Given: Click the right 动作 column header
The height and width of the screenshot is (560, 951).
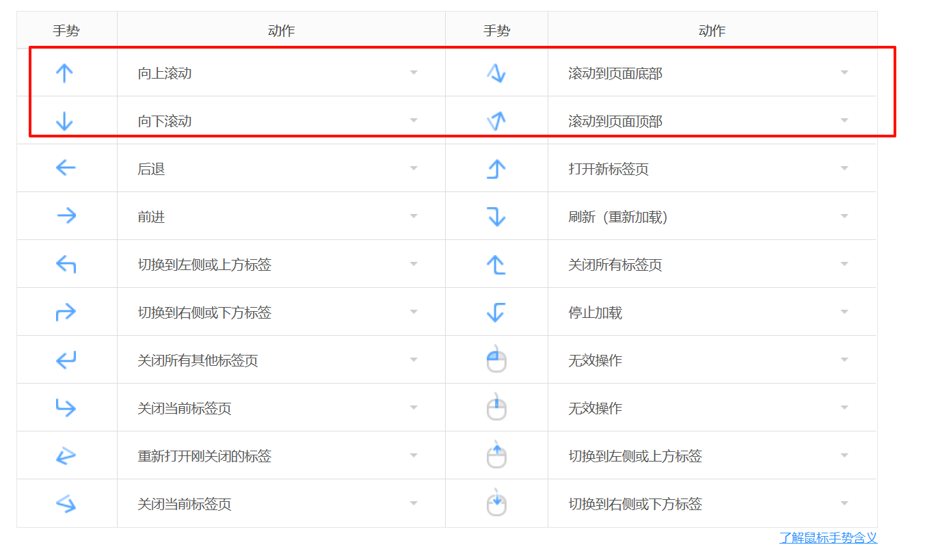Looking at the screenshot, I should (712, 31).
